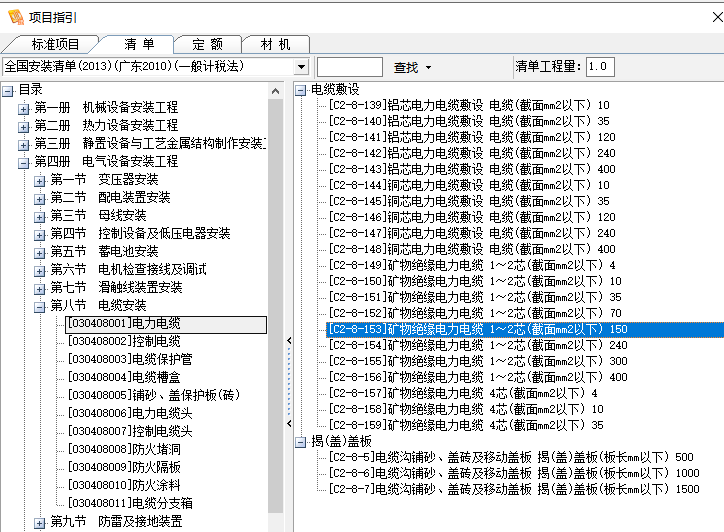Collapse 第四册 电气设备安装工程
Image resolution: width=724 pixels, height=532 pixels.
coord(24,163)
